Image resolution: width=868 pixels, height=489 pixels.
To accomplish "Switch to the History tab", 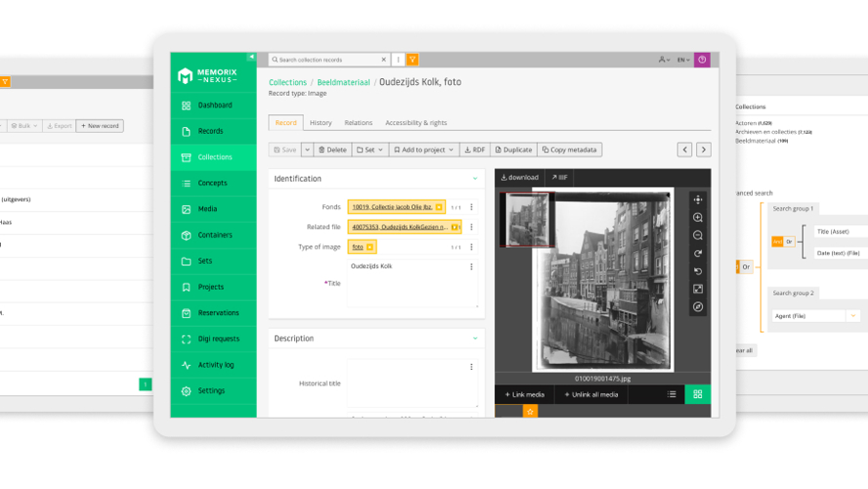I will pos(321,123).
